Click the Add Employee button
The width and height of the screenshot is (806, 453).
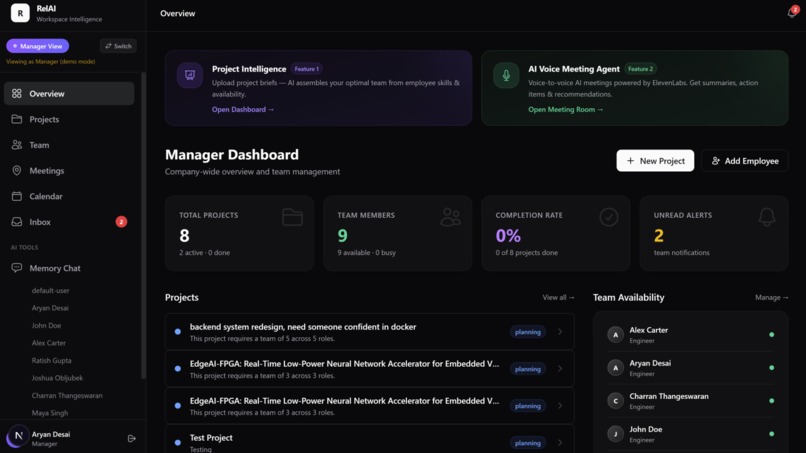point(745,161)
